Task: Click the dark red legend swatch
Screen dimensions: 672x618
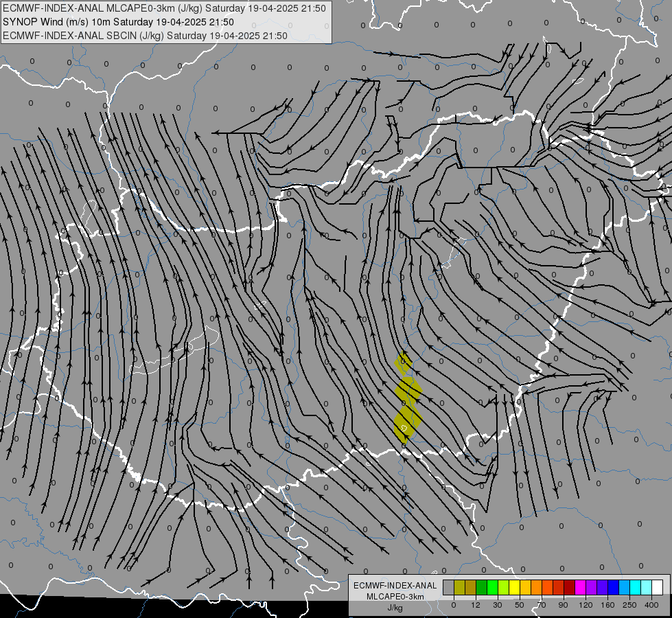Action: [x=569, y=587]
